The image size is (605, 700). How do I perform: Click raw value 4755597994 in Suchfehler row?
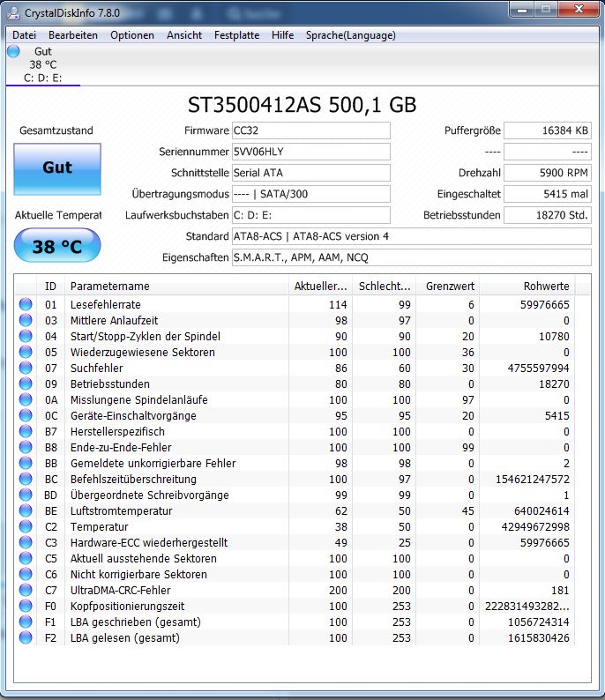[538, 369]
